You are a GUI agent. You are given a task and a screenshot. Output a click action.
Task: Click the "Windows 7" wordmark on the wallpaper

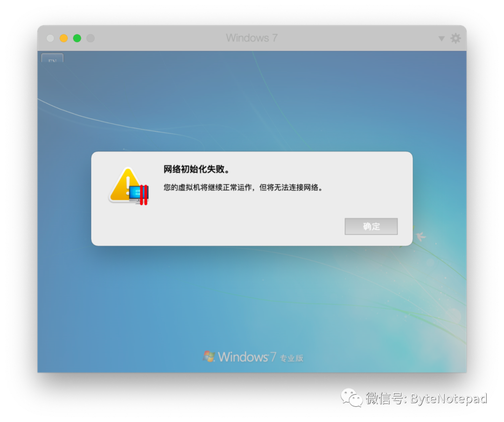click(x=247, y=357)
